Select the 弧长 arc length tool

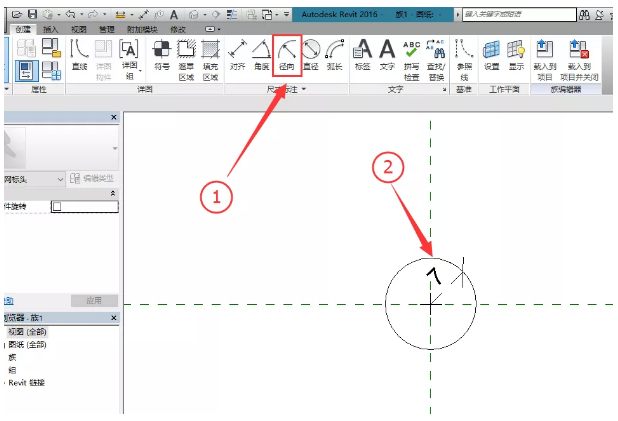point(335,54)
